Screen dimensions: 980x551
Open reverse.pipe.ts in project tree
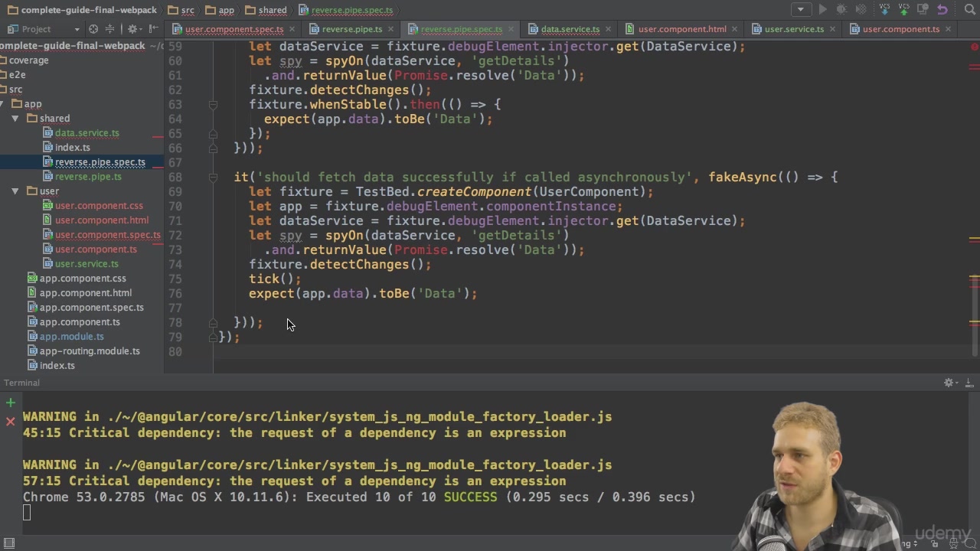(82, 177)
